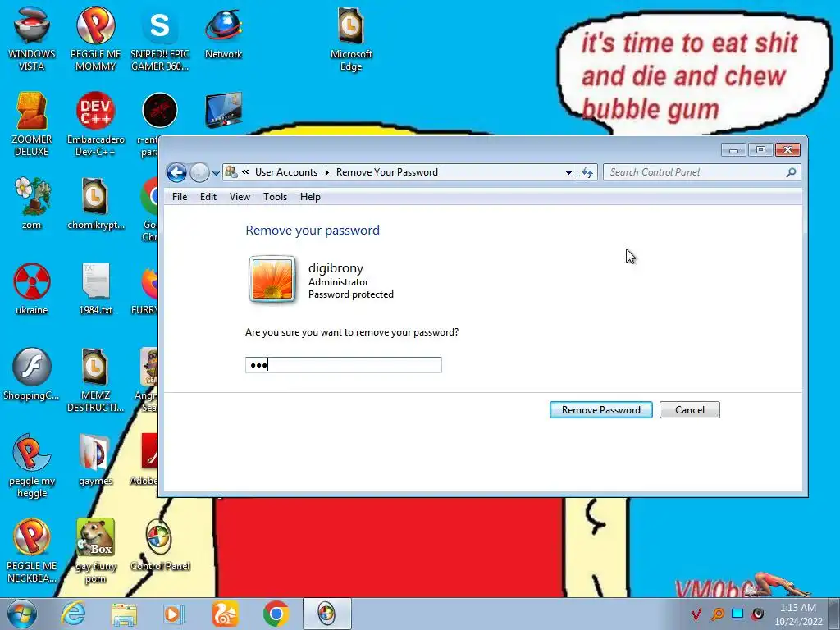Open Windows Explorer from the taskbar
The width and height of the screenshot is (840, 630).
click(124, 614)
